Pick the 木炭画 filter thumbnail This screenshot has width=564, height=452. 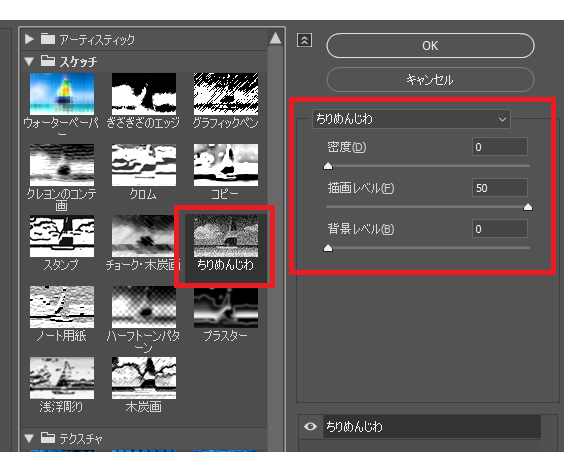[x=144, y=378]
